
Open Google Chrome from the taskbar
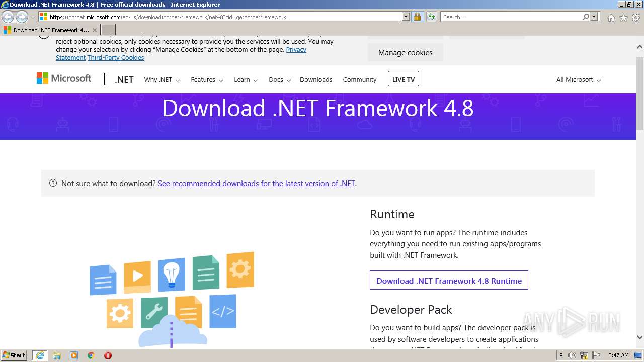coord(91,355)
